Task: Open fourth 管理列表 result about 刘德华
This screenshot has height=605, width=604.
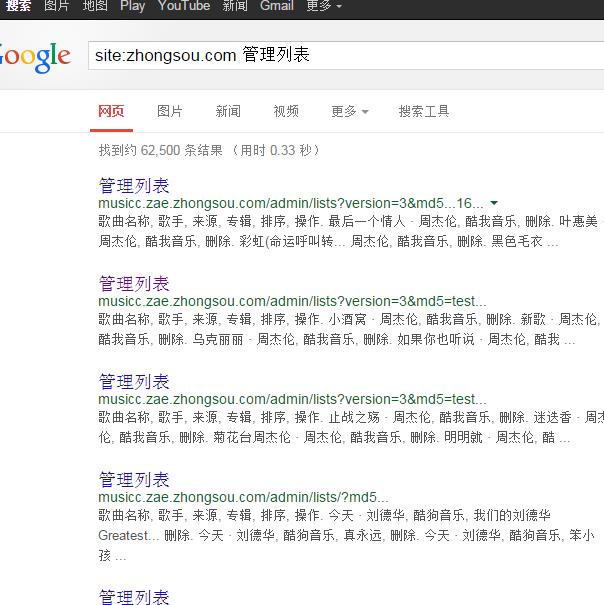Action: tap(134, 480)
